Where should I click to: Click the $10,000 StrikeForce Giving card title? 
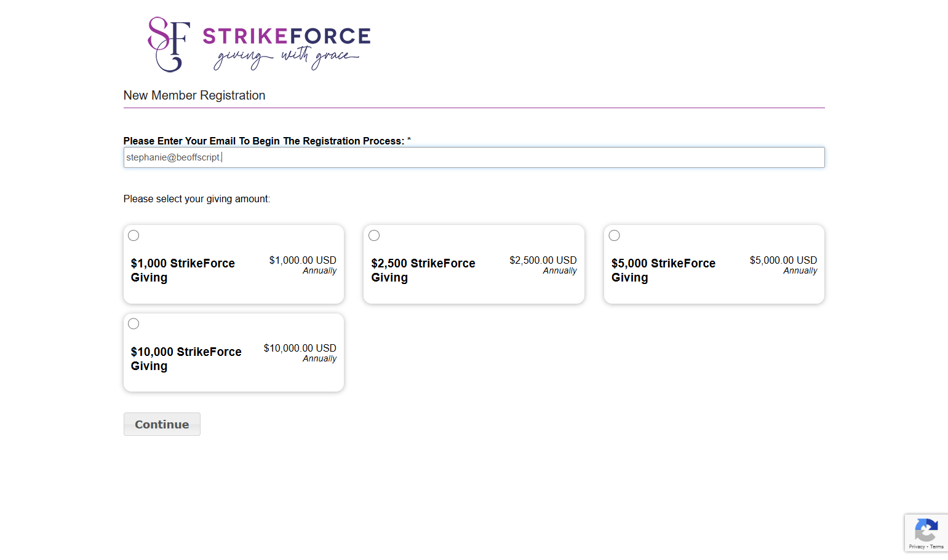(x=186, y=359)
